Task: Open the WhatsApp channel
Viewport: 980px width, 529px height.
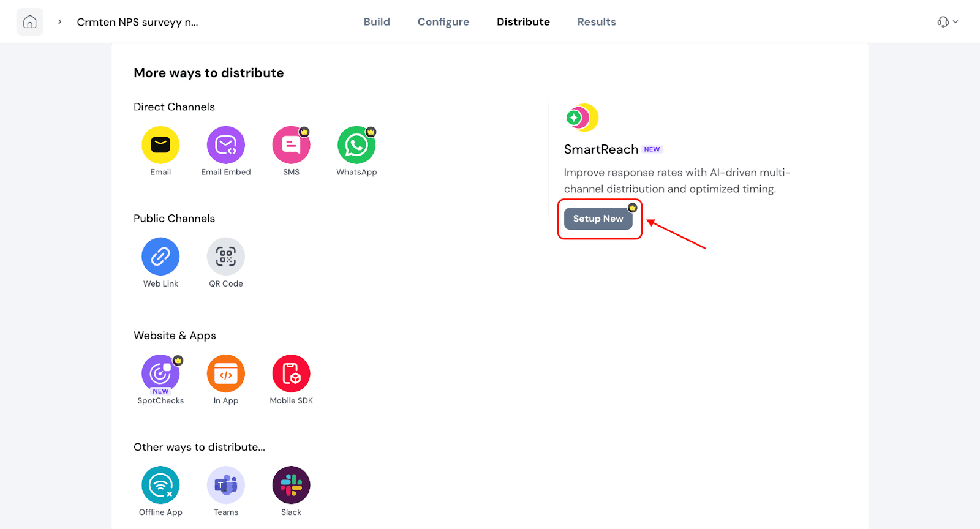Action: [x=356, y=145]
